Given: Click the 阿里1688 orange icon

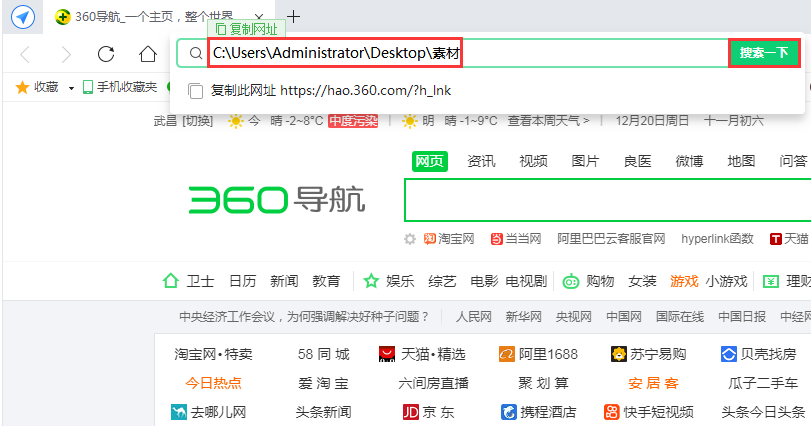Looking at the screenshot, I should [x=507, y=354].
